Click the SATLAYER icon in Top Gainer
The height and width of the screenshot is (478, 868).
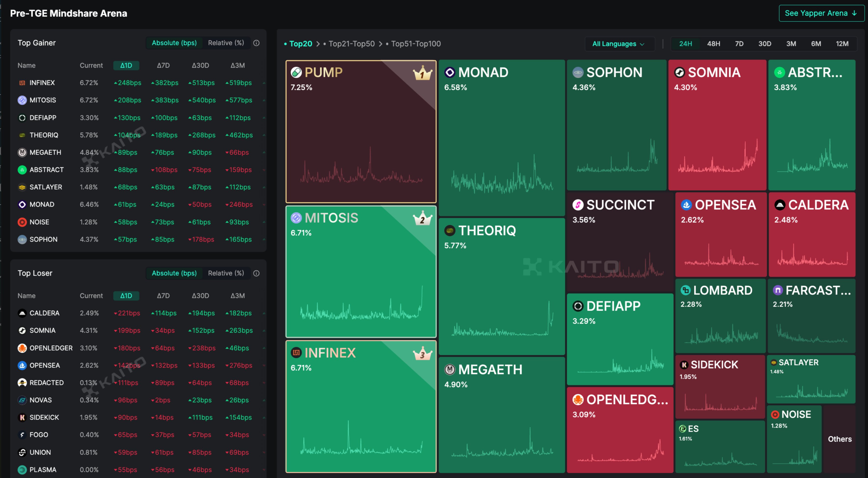(x=22, y=187)
